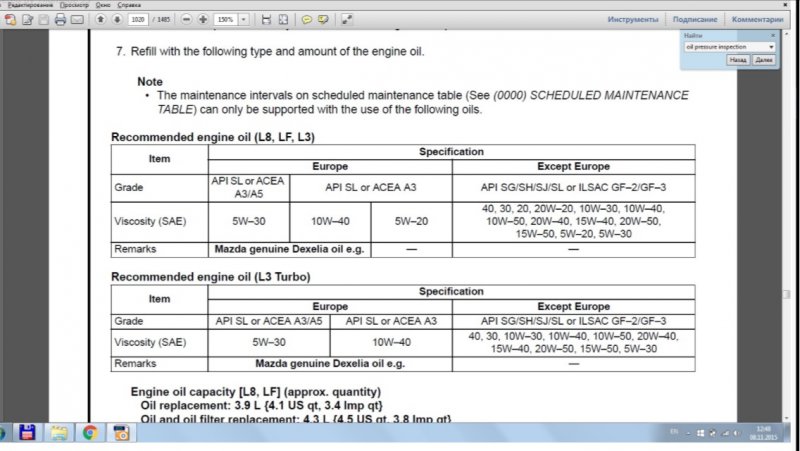Zoom in with the plus button

pos(203,19)
